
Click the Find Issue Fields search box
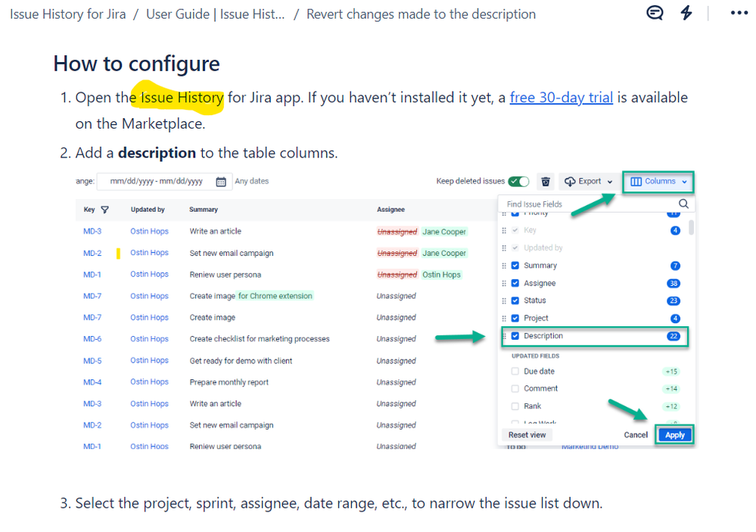tap(596, 204)
